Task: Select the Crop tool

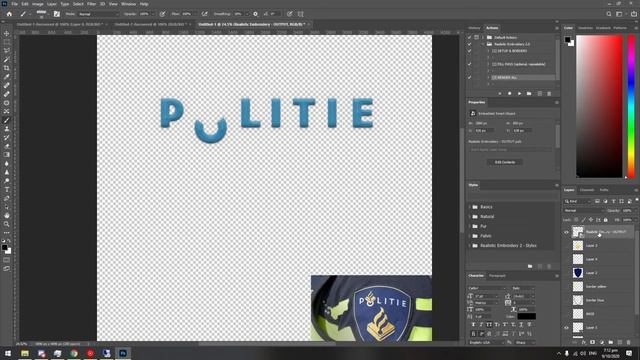Action: pyautogui.click(x=7, y=68)
